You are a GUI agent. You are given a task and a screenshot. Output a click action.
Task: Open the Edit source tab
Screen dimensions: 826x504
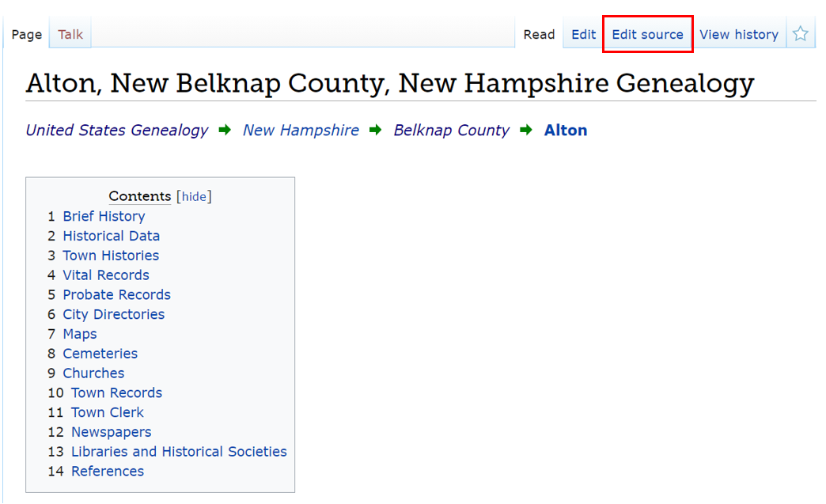(647, 35)
